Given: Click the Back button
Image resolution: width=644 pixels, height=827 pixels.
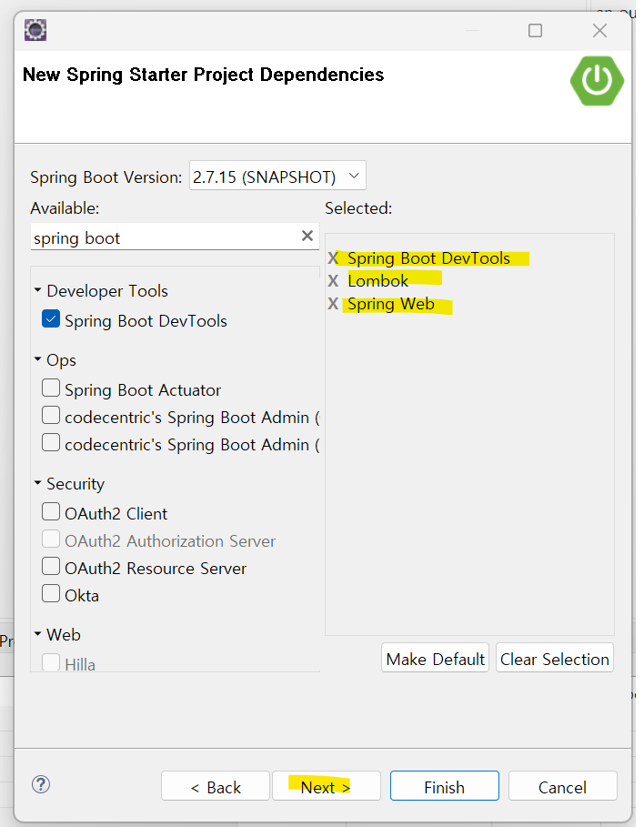Looking at the screenshot, I should point(216,786).
